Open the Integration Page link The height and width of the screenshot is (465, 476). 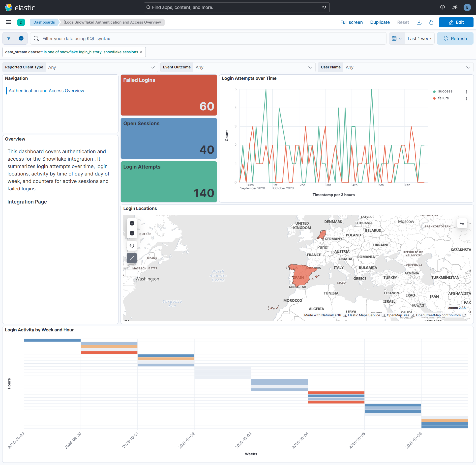[27, 202]
